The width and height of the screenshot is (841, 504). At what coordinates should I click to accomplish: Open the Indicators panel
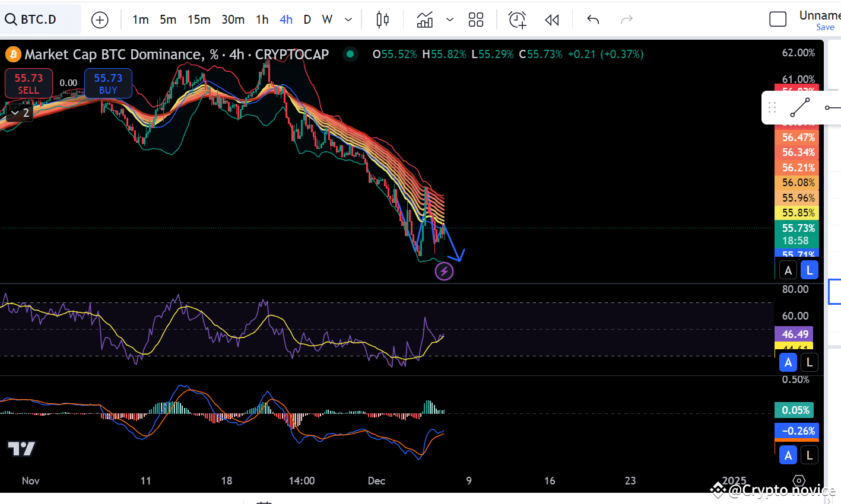pos(425,20)
